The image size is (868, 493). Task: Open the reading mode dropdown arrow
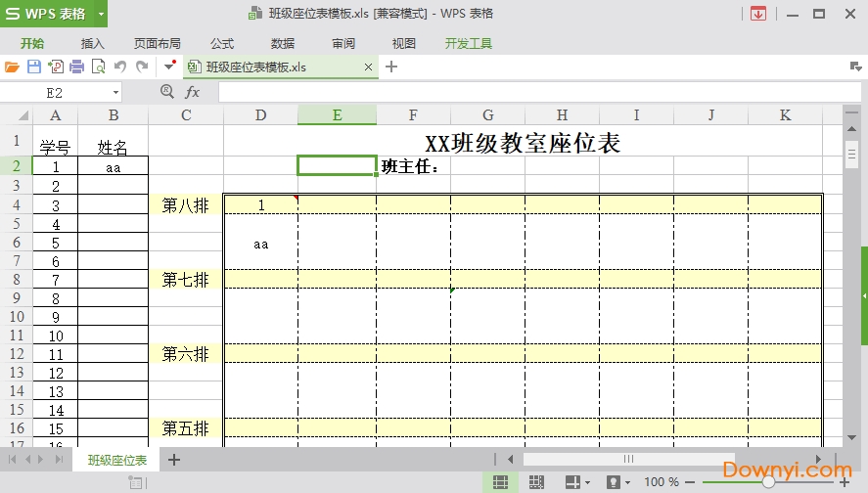[588, 483]
